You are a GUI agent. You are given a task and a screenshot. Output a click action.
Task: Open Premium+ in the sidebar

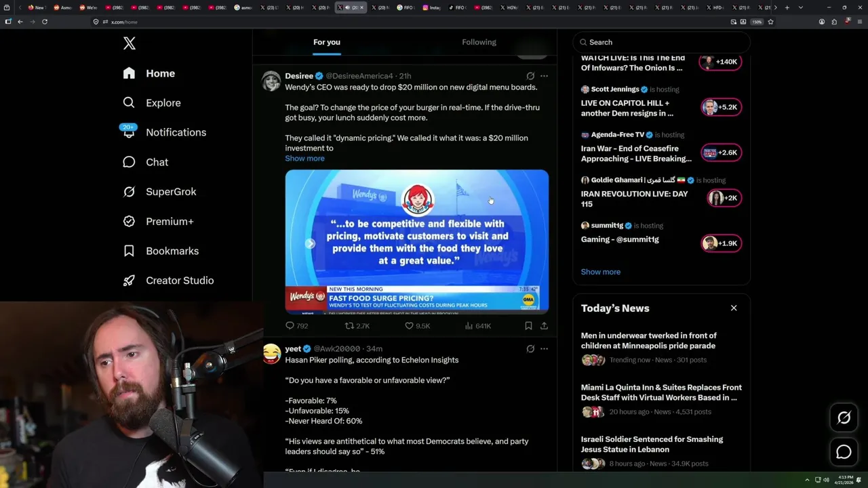click(x=158, y=221)
